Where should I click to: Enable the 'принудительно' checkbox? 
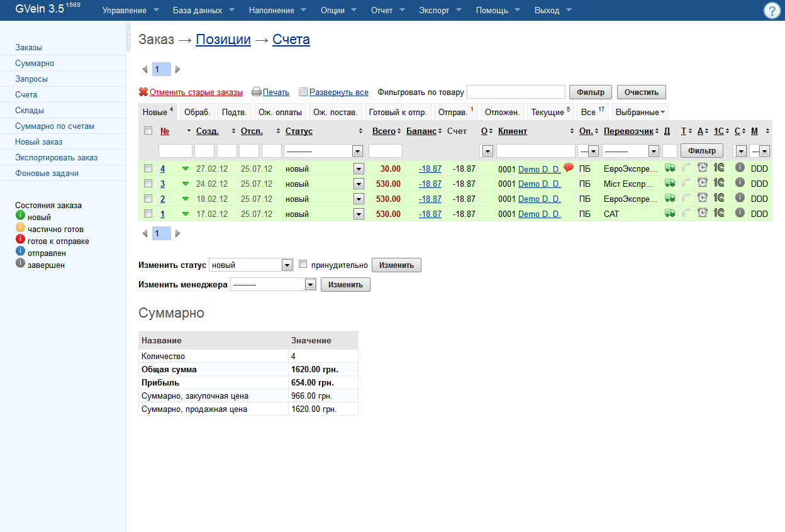pyautogui.click(x=303, y=264)
